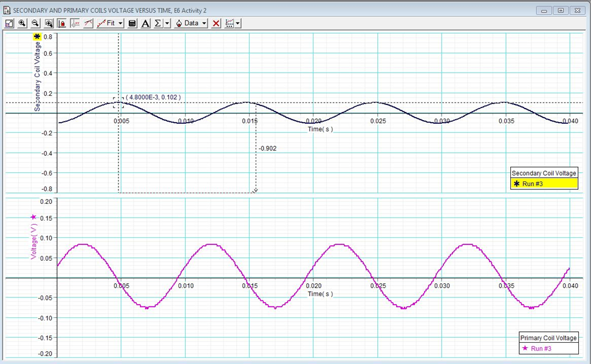Activate the Zoom Select tool

[49, 23]
